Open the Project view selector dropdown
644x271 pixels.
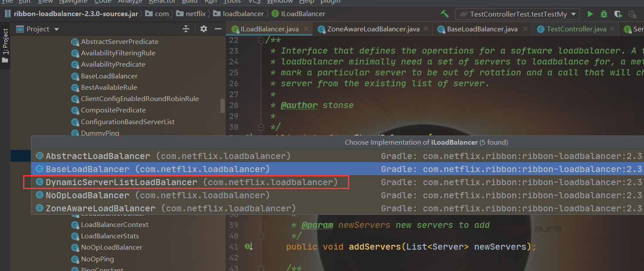(x=57, y=29)
